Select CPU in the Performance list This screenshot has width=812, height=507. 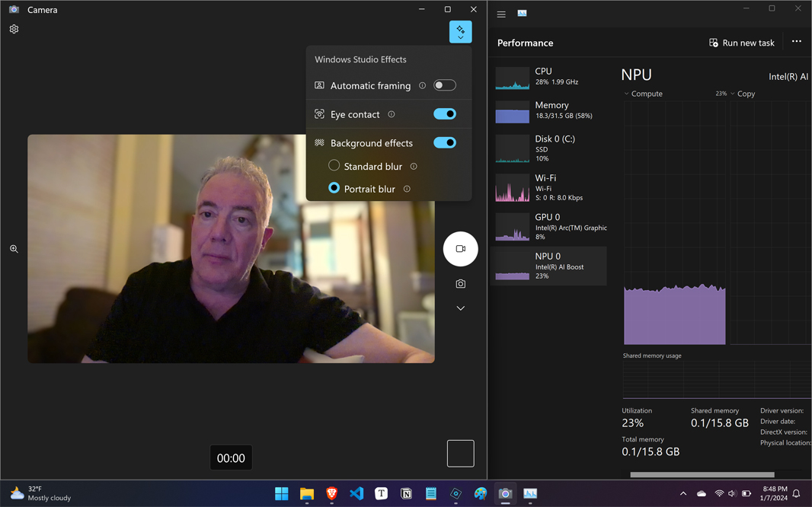click(548, 77)
